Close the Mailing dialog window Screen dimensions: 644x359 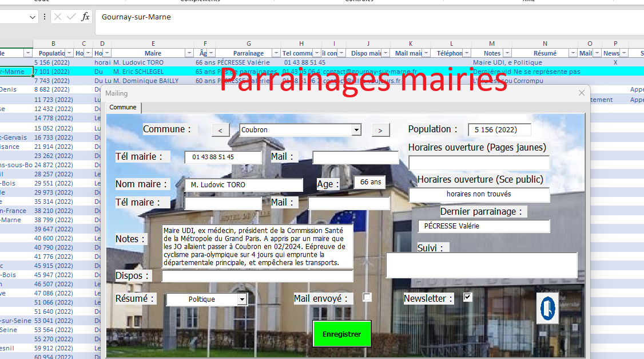click(582, 93)
